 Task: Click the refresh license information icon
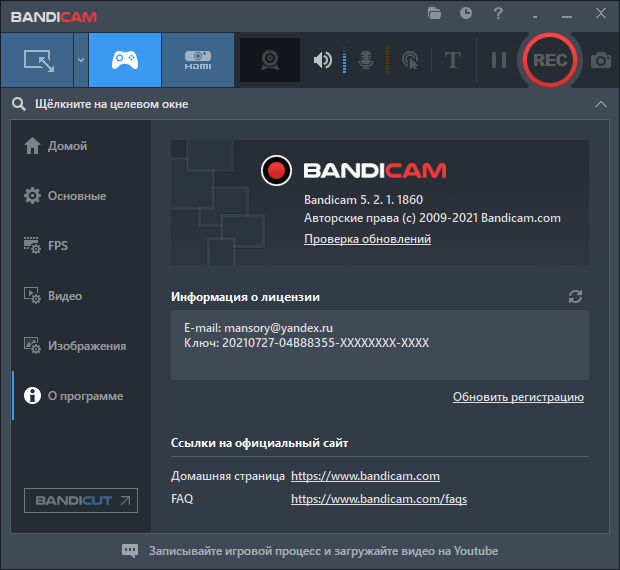coord(575,296)
